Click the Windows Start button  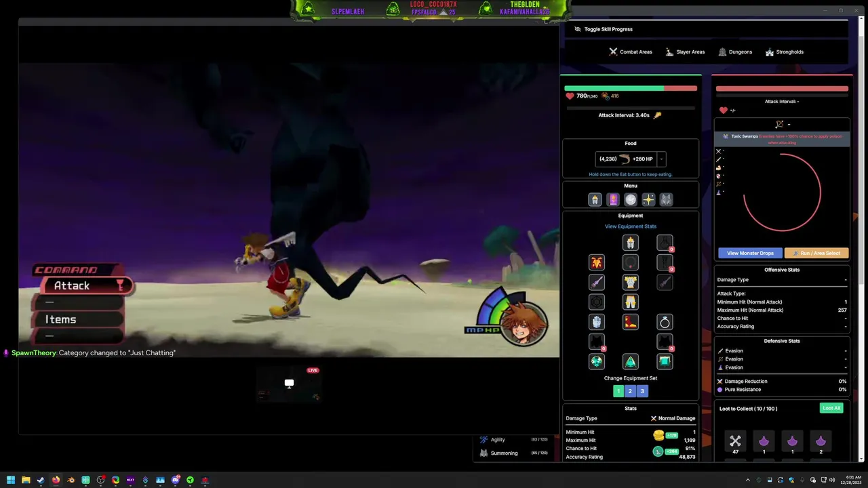(11, 480)
